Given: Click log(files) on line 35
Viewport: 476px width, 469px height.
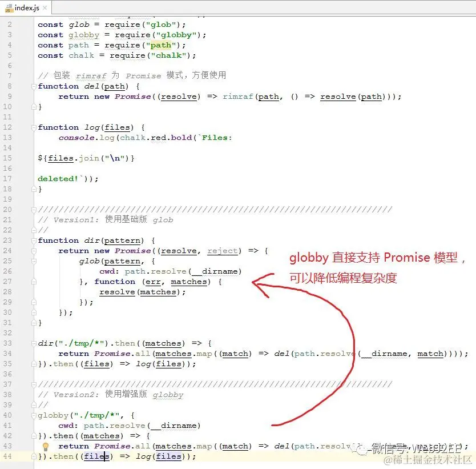Looking at the screenshot, I should [161, 364].
